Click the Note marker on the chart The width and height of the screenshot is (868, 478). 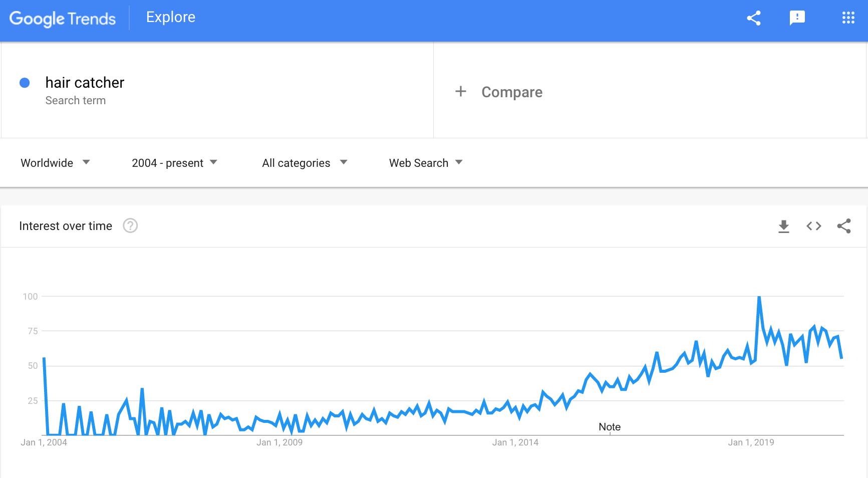click(x=610, y=427)
